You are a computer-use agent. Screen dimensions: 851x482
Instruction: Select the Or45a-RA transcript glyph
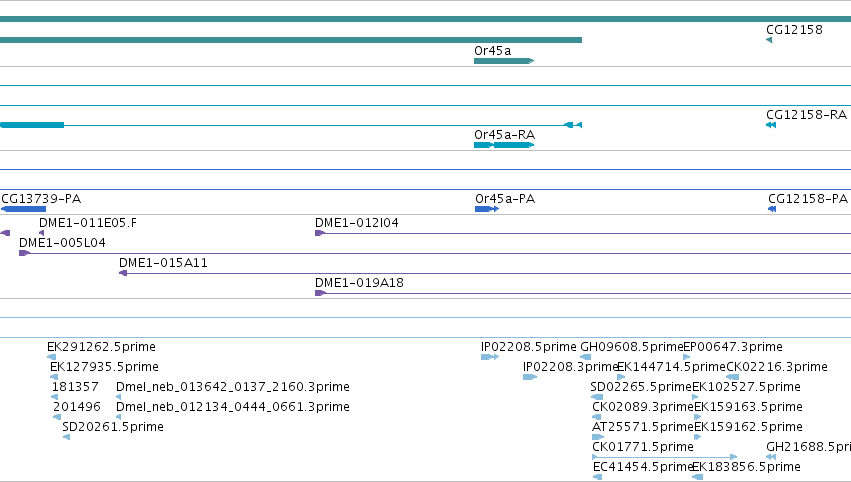point(504,145)
